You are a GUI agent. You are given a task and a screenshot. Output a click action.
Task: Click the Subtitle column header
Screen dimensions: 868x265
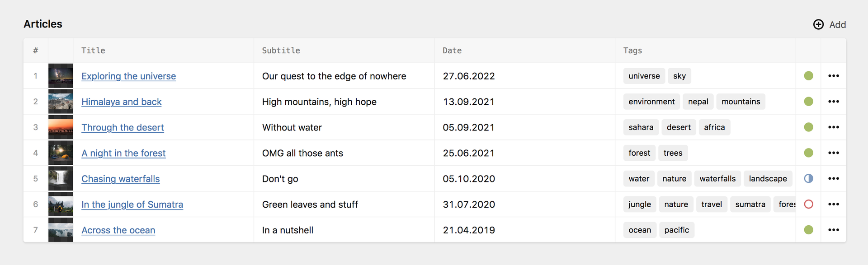(281, 51)
